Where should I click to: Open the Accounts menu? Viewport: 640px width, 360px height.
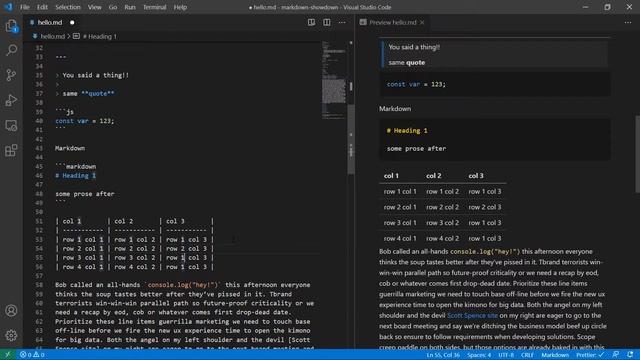tap(11, 311)
